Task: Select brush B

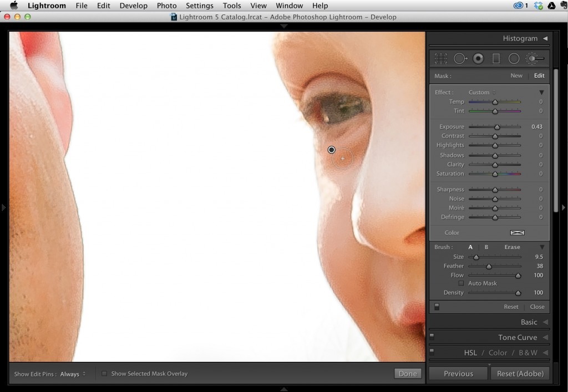Action: [x=486, y=247]
